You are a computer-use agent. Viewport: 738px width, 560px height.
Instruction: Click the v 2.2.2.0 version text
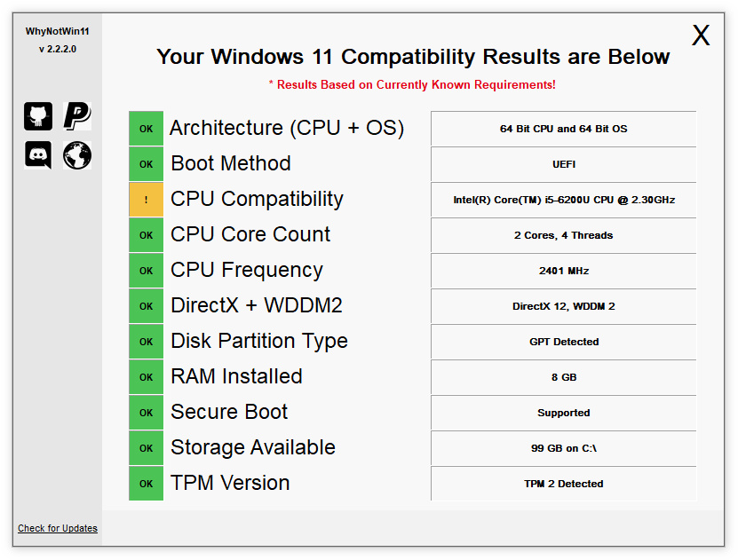click(58, 49)
